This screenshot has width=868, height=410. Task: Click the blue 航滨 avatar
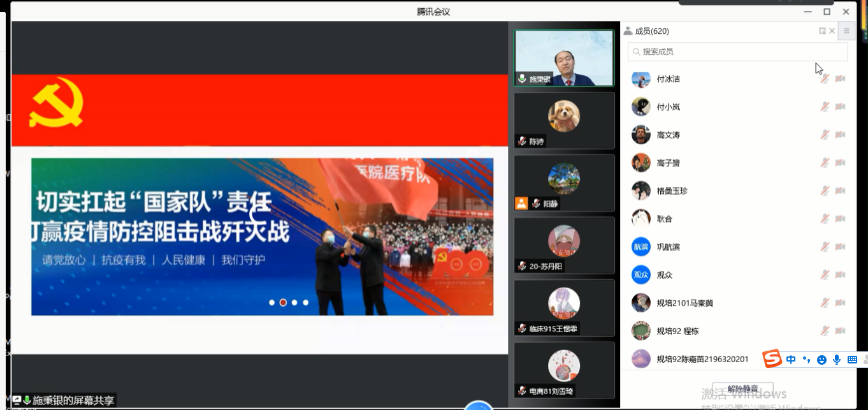pyautogui.click(x=640, y=247)
